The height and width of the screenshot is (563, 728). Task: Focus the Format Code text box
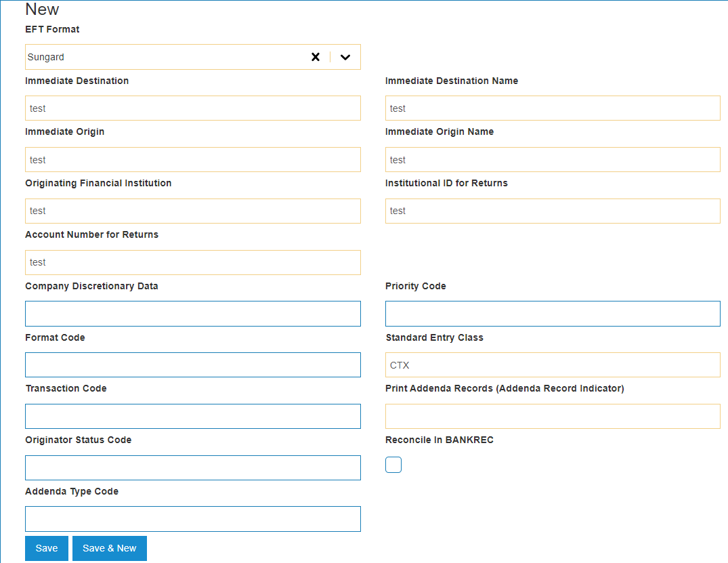point(193,364)
